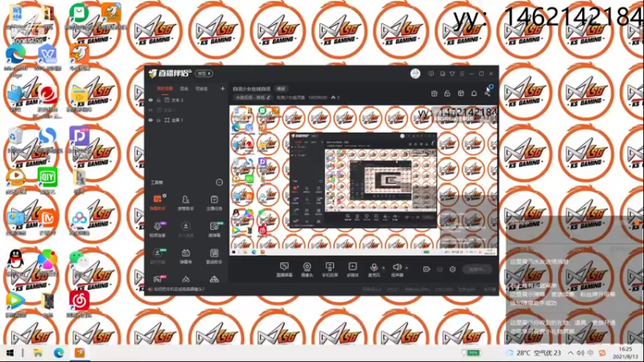Open the microphone 连麦 tool with purple badge
This screenshot has height=362, width=644.
coord(157,229)
